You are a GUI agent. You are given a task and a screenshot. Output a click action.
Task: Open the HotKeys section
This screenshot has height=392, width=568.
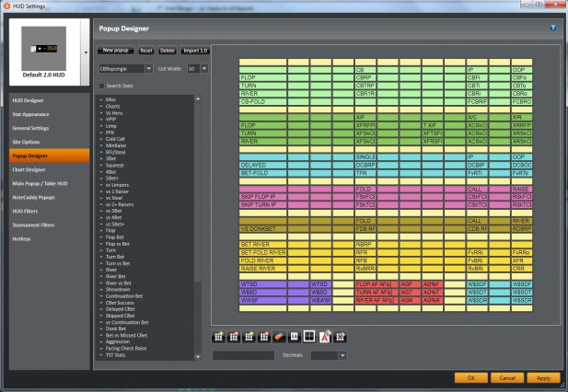(50, 239)
